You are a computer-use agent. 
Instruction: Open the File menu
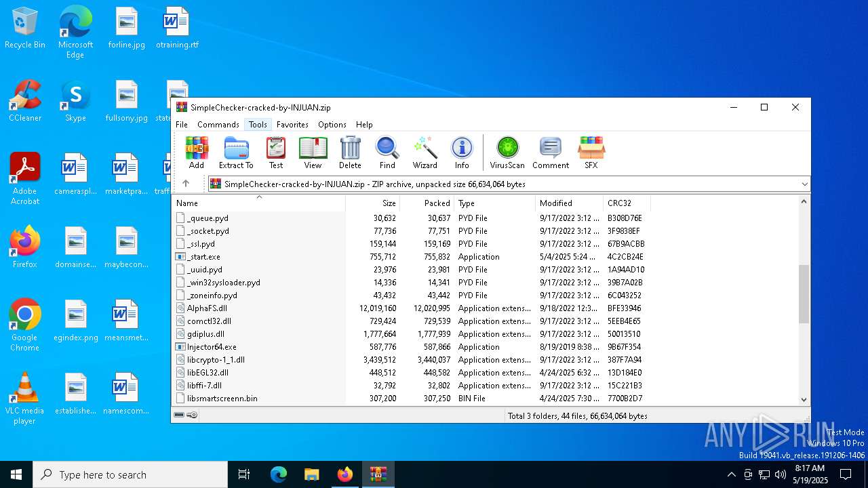click(182, 125)
